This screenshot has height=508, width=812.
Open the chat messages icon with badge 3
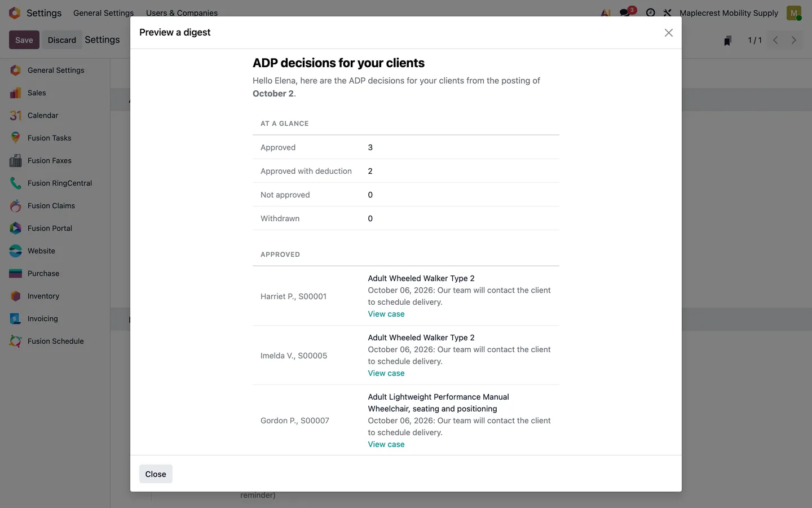click(x=626, y=12)
